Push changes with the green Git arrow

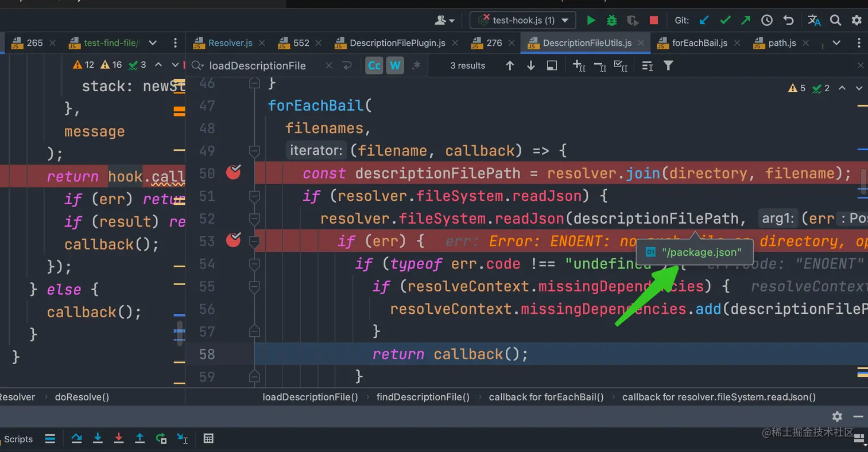(x=746, y=21)
